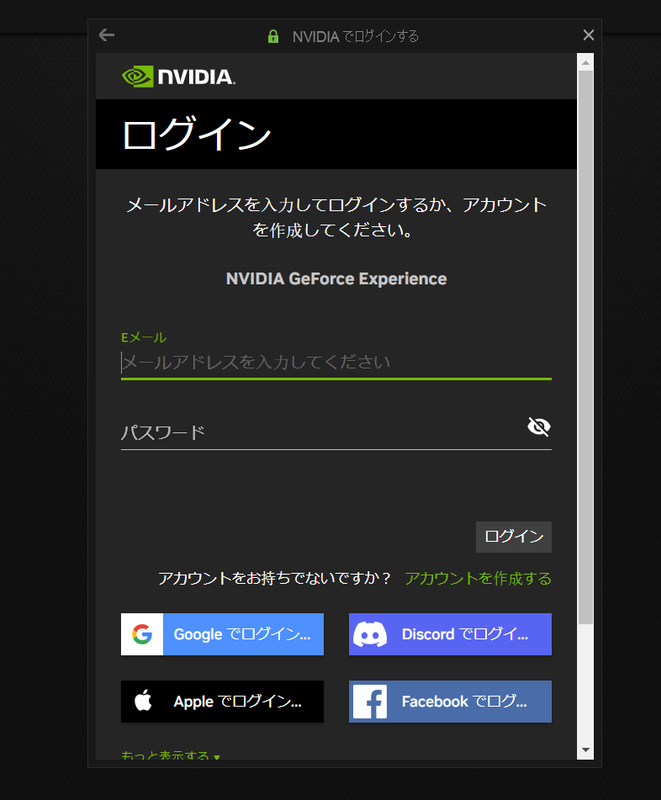Click the Apple logo icon
Screen dimensions: 661x800
[143, 700]
